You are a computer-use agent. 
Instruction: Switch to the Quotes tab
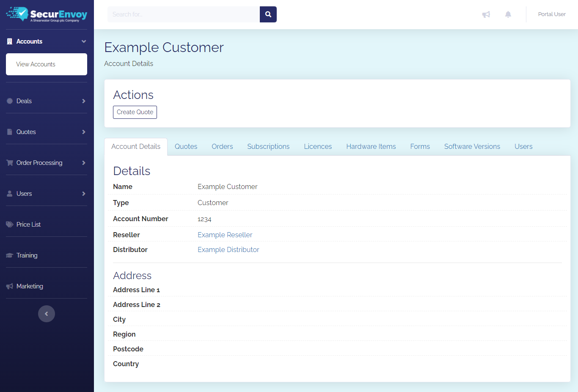coord(186,147)
